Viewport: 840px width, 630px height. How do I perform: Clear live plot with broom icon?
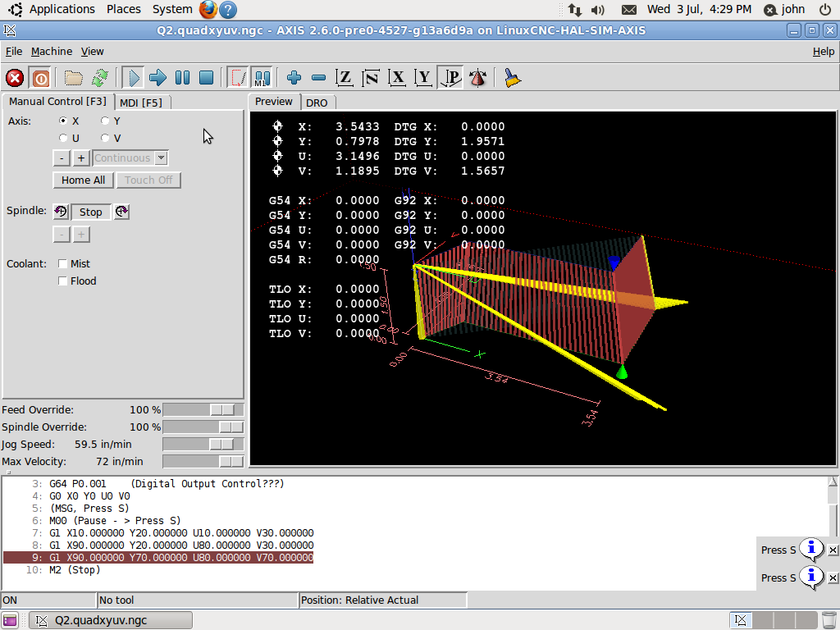click(x=513, y=78)
